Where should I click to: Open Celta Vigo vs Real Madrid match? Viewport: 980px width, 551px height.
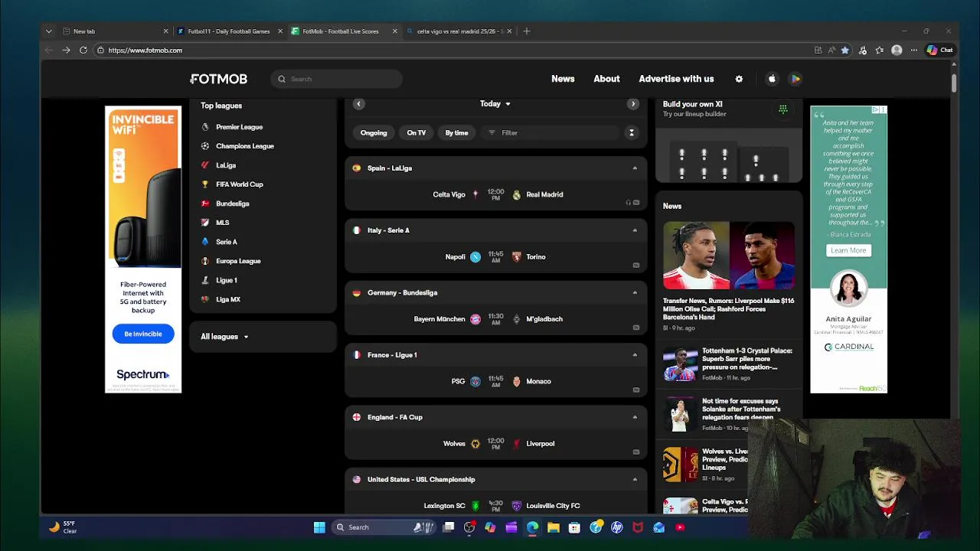(x=496, y=195)
